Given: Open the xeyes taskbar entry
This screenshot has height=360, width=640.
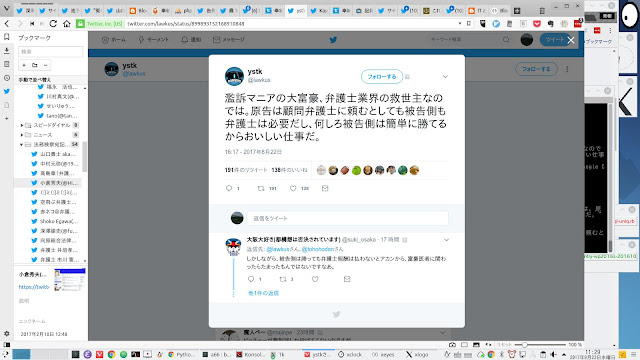Looking at the screenshot, I should [384, 354].
